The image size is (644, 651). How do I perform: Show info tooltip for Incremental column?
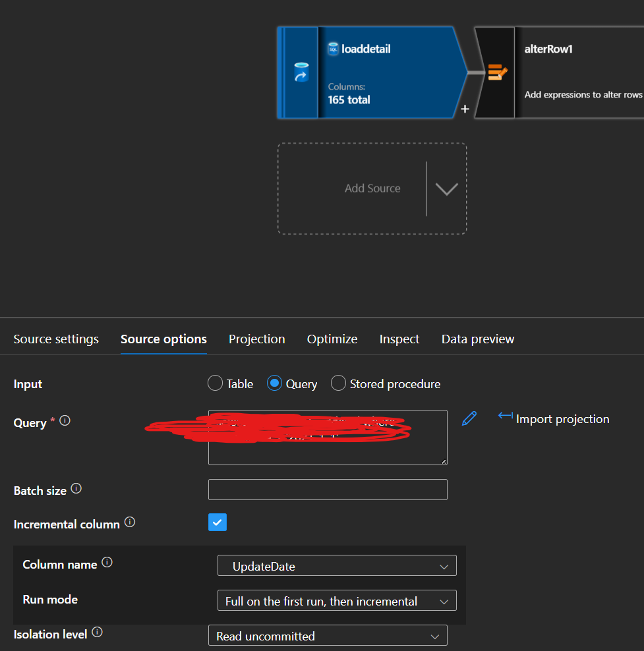pyautogui.click(x=130, y=522)
